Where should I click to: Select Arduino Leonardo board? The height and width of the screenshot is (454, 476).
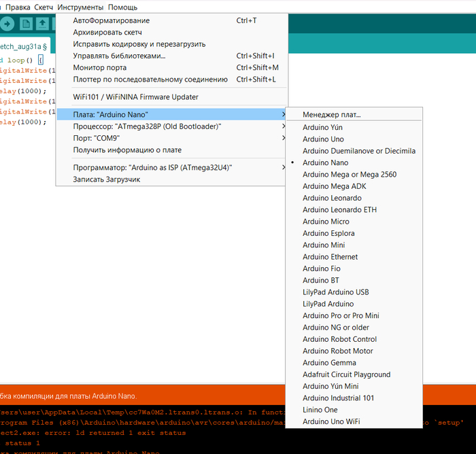[354, 198]
